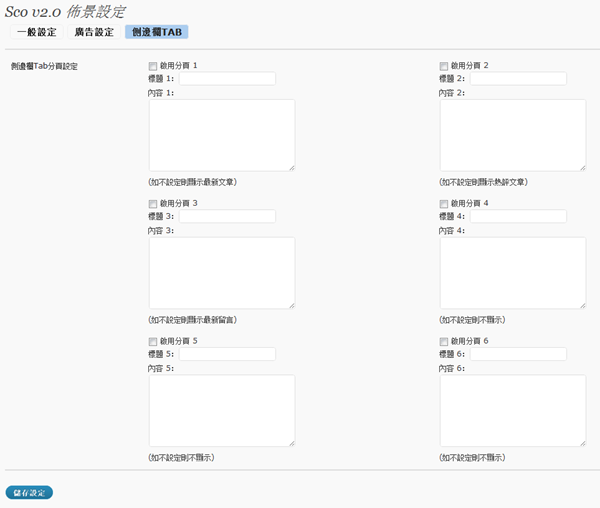Check the 啟用分頁 6 checkbox

[x=443, y=342]
